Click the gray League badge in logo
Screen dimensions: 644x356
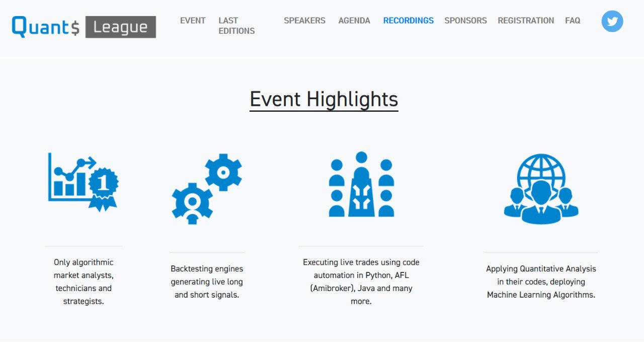(x=121, y=27)
